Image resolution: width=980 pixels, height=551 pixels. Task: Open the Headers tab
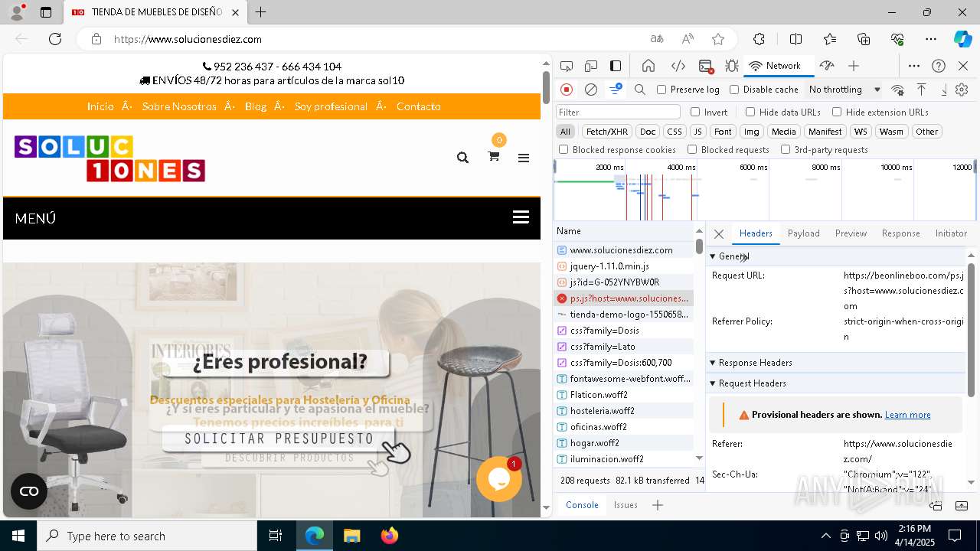point(756,233)
